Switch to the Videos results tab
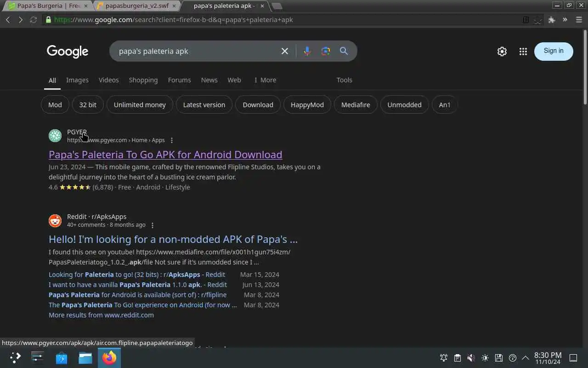 [108, 80]
